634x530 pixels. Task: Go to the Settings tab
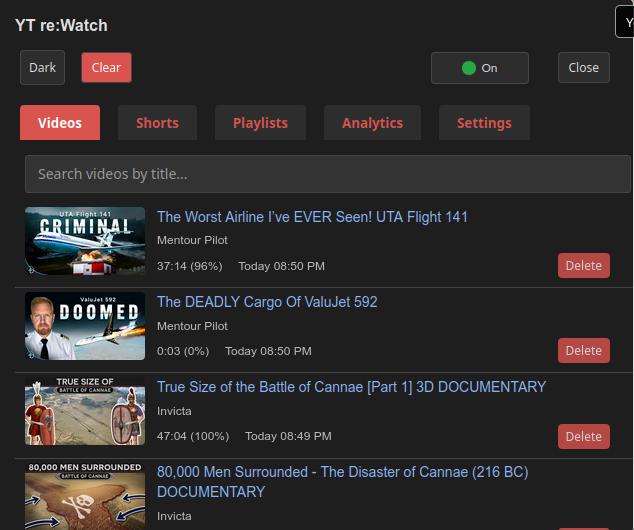pos(484,123)
